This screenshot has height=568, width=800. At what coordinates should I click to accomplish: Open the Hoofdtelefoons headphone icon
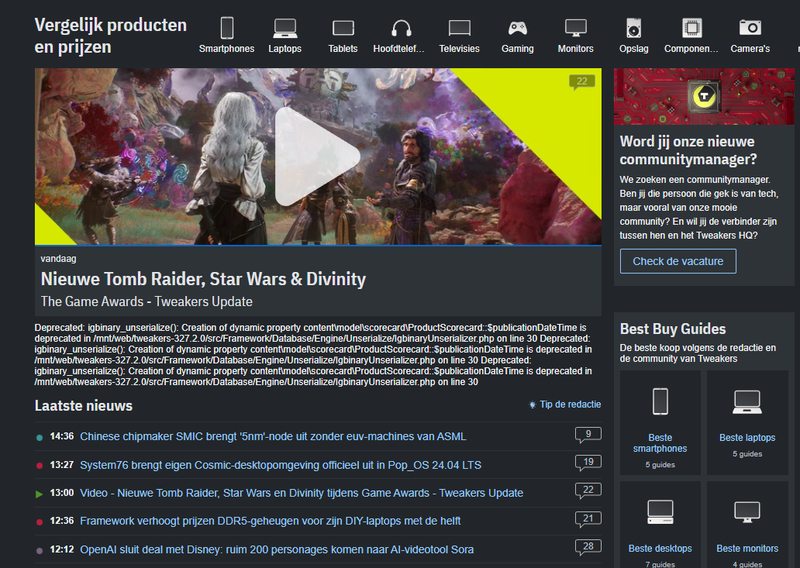coord(401,28)
